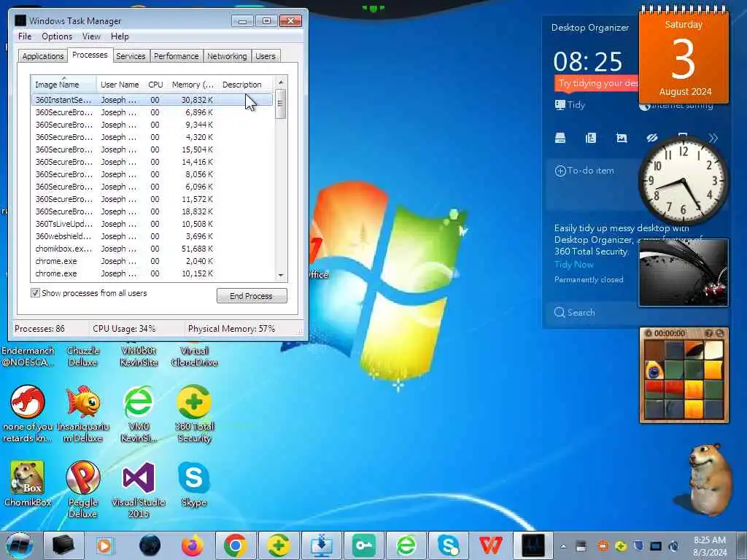Sort by CPU column header
This screenshot has height=560, width=747.
coord(155,85)
